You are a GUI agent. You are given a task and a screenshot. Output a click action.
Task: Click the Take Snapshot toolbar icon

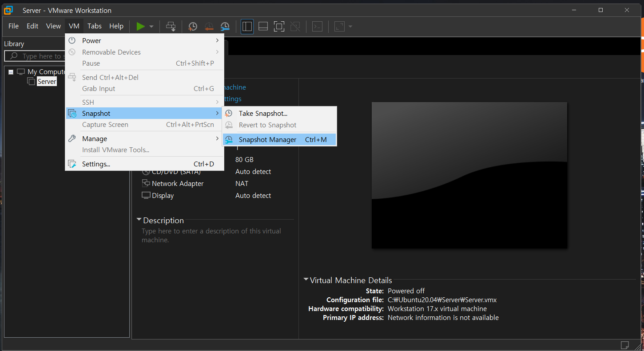[x=193, y=27]
